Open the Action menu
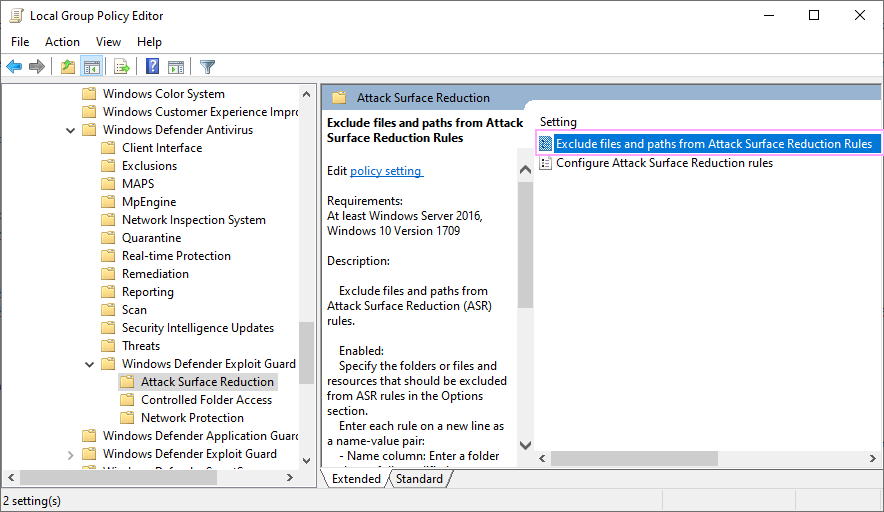This screenshot has width=884, height=512. coord(62,42)
